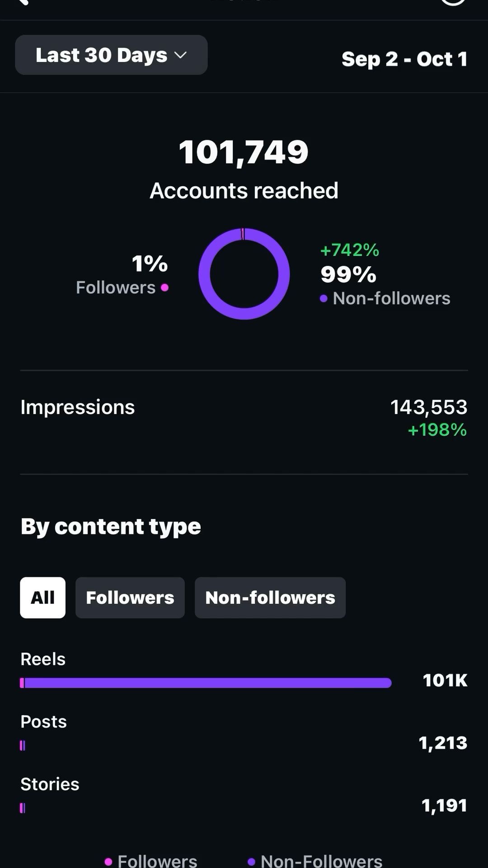The height and width of the screenshot is (868, 488).
Task: Switch to the Followers filter tab
Action: [130, 598]
